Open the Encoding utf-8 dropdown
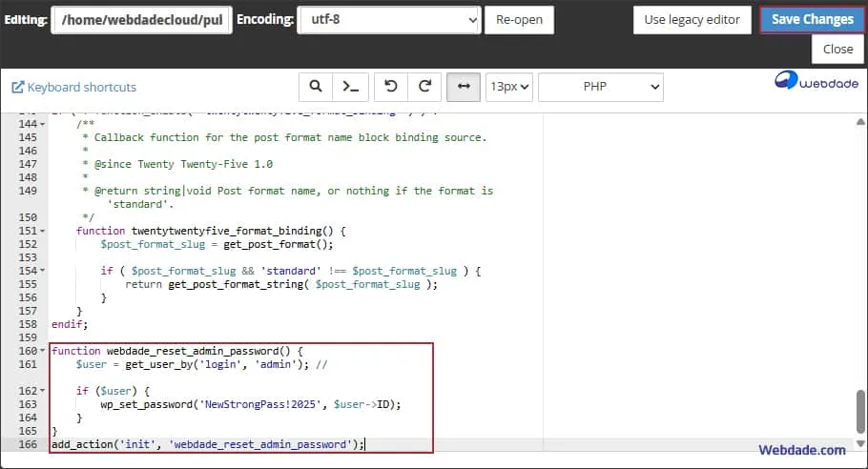This screenshot has width=868, height=469. tap(388, 19)
